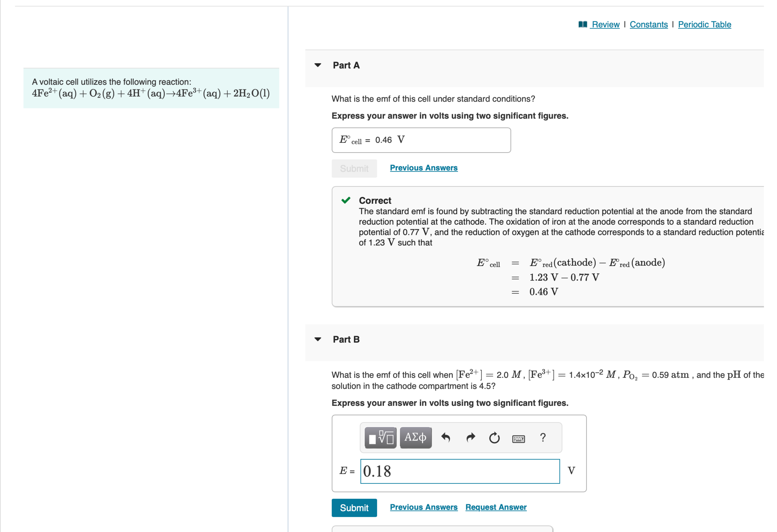Click the undo arrow icon
Viewport: 777px width, 532px height.
pyautogui.click(x=446, y=437)
